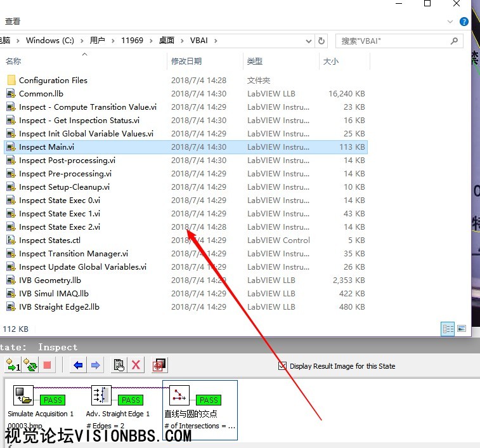Navigate to 用户 breadcrumb
Screen dimensions: 480x448
click(98, 41)
